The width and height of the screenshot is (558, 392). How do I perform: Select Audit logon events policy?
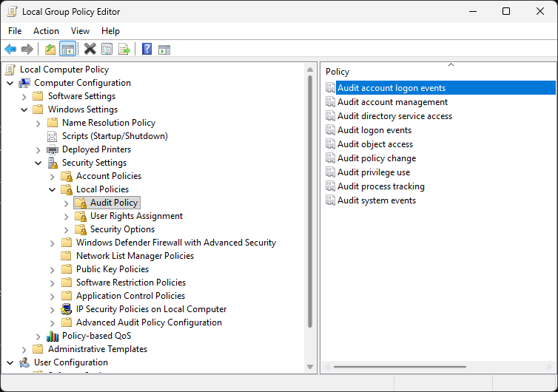pyautogui.click(x=374, y=130)
